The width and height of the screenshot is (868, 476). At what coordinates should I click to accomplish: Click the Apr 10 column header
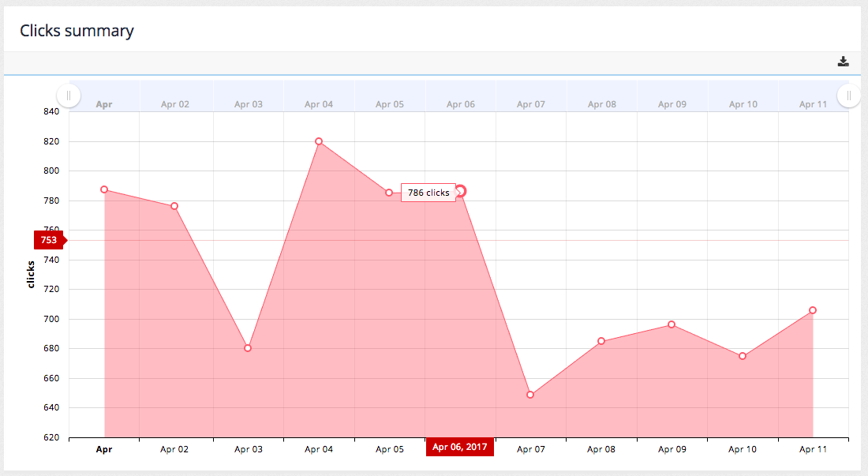click(743, 103)
